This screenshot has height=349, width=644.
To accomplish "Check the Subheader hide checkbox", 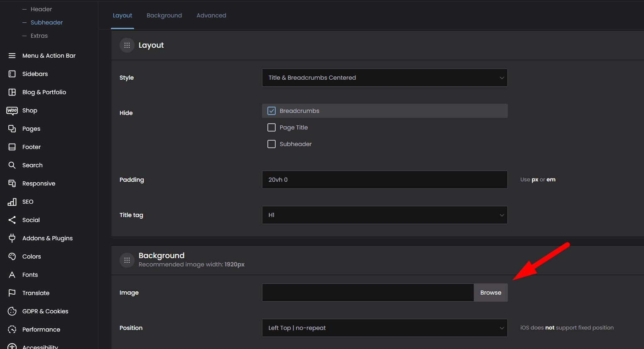I will point(272,144).
